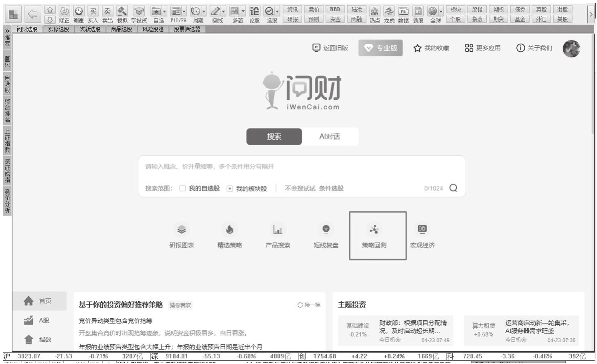Toggle the 我的板块股 checkbox
This screenshot has width=597, height=364.
pos(230,189)
